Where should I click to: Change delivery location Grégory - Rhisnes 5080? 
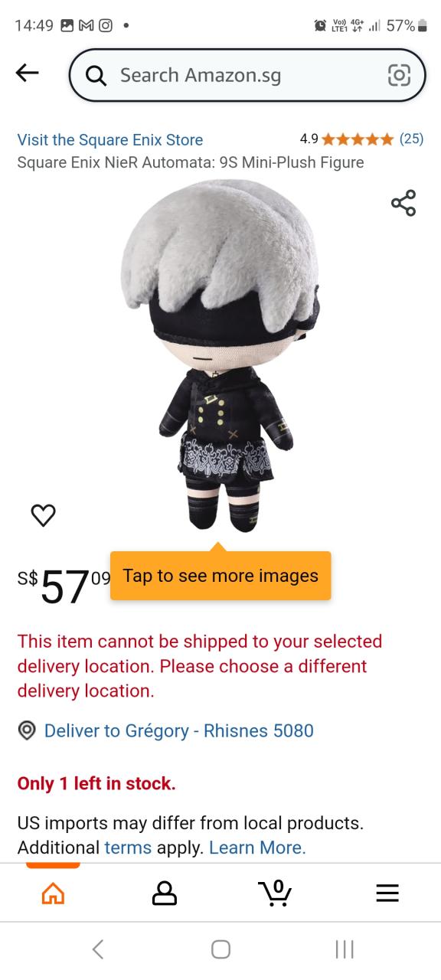click(179, 730)
